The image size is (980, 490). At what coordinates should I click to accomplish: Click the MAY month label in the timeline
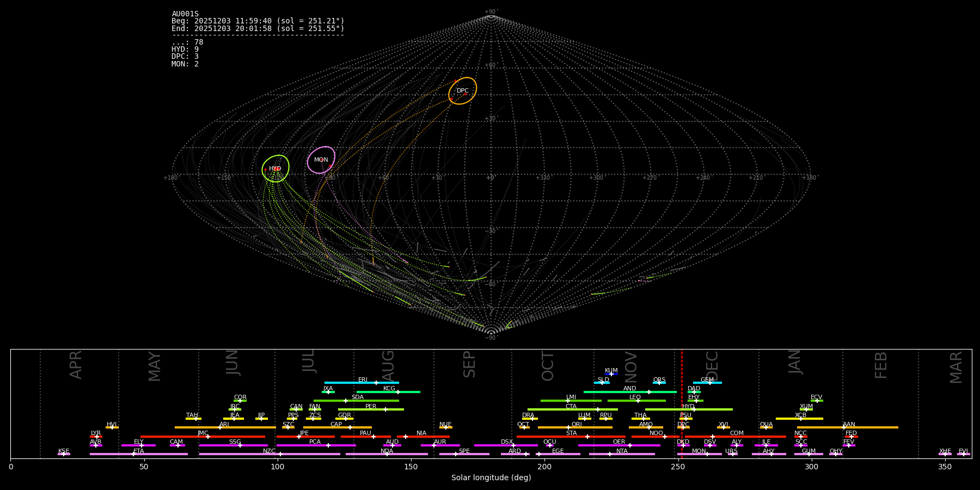[155, 366]
